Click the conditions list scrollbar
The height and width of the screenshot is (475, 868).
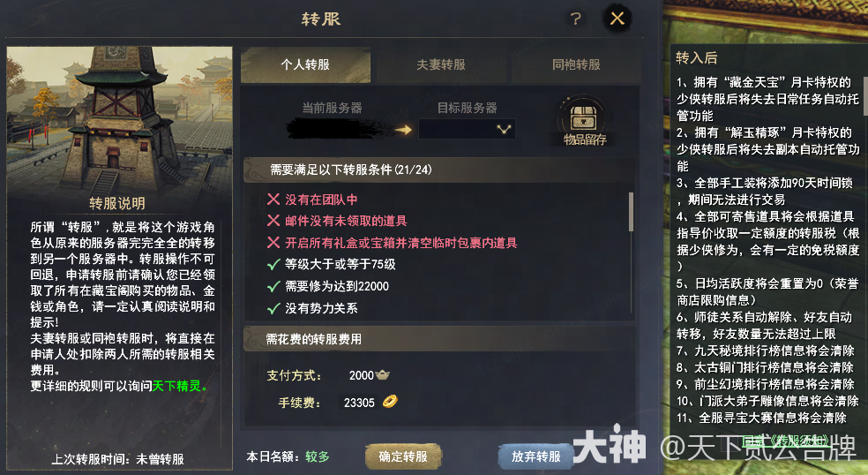point(631,211)
